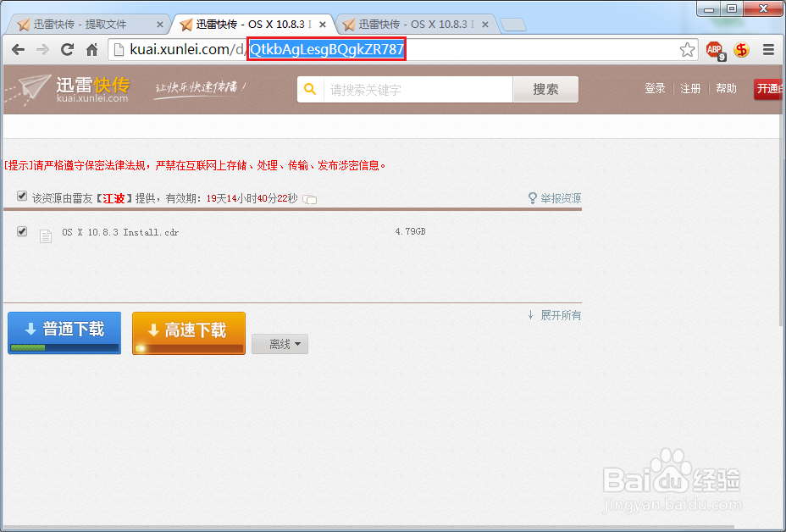Screen dimensions: 786x532
Task: Focus the 请搜索关键字 search field
Action: [418, 89]
